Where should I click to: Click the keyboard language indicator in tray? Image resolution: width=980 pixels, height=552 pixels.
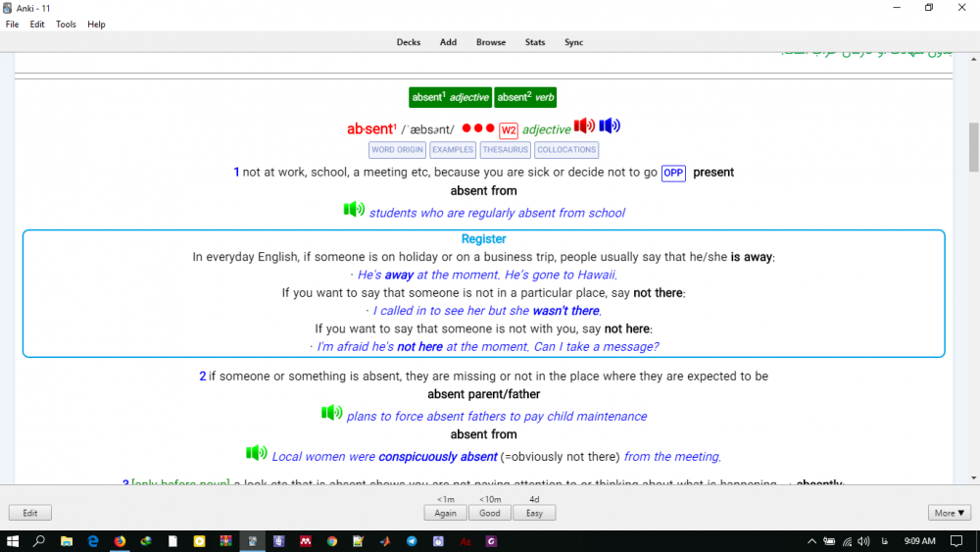pos(884,541)
